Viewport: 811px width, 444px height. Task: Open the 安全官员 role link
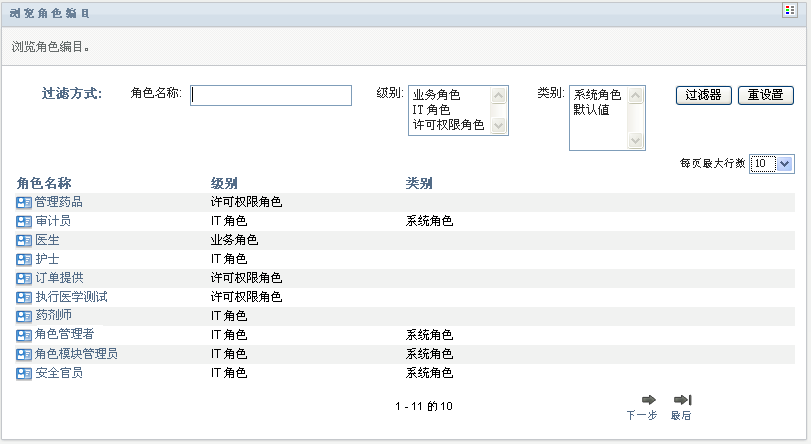click(59, 373)
